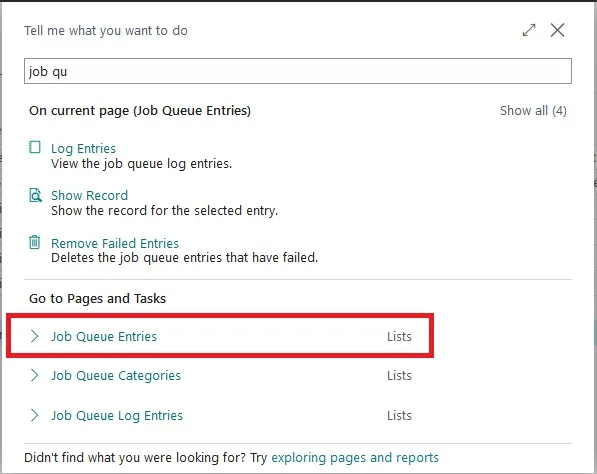Focus the search box containing 'job qu'
The width and height of the screenshot is (597, 474).
298,71
